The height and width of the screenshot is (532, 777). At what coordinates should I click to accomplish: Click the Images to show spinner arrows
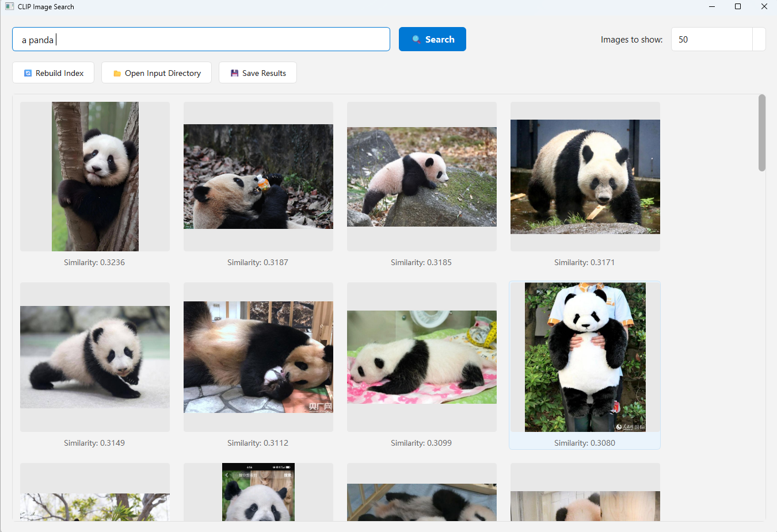[759, 39]
